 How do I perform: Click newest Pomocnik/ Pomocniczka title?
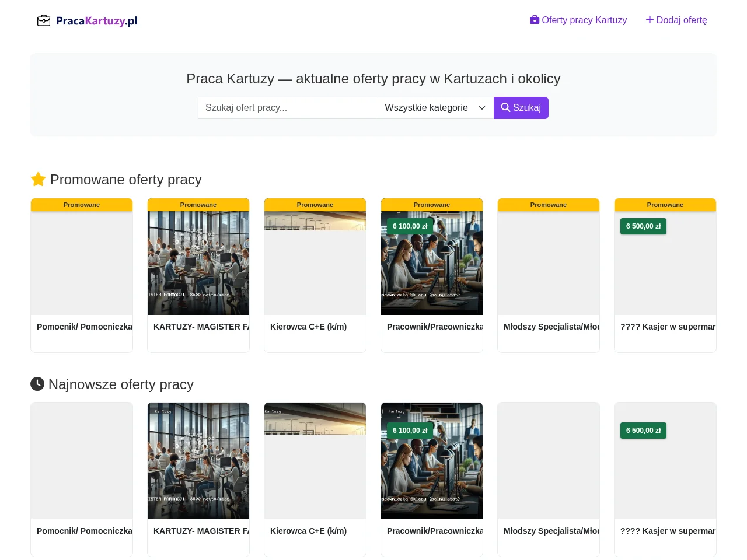coord(85,531)
